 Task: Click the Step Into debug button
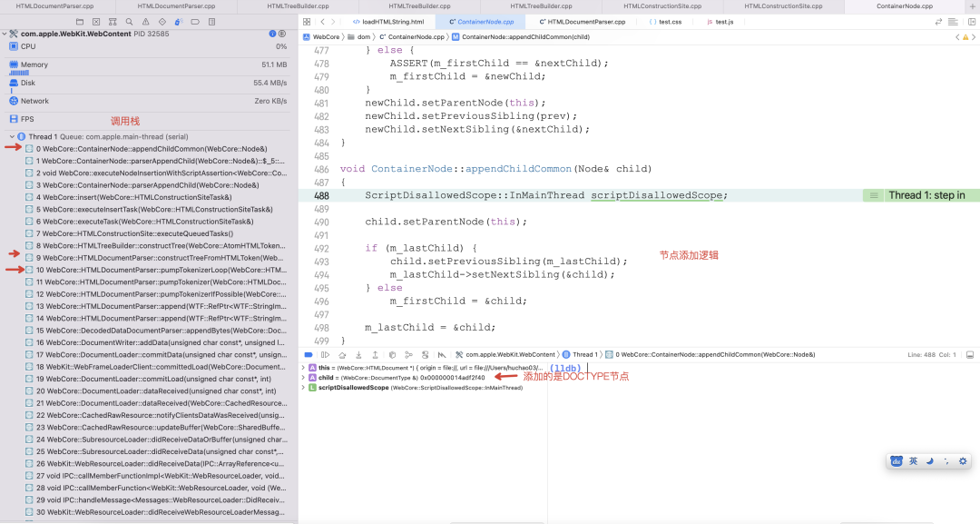(x=358, y=354)
